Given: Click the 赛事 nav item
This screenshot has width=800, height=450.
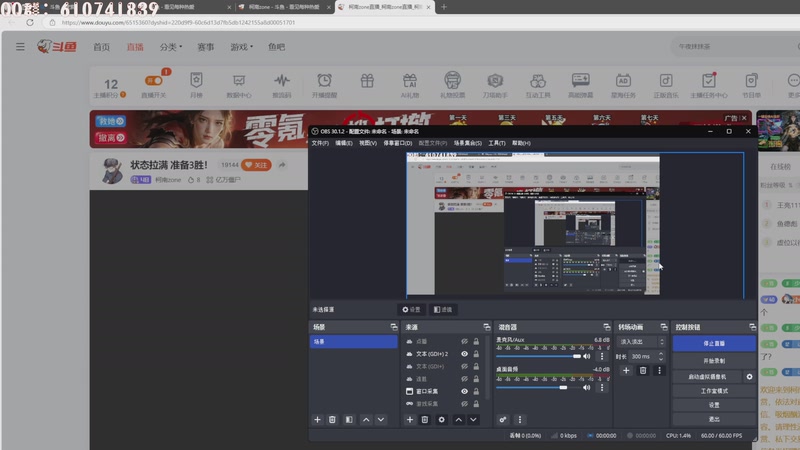Looking at the screenshot, I should tap(206, 47).
